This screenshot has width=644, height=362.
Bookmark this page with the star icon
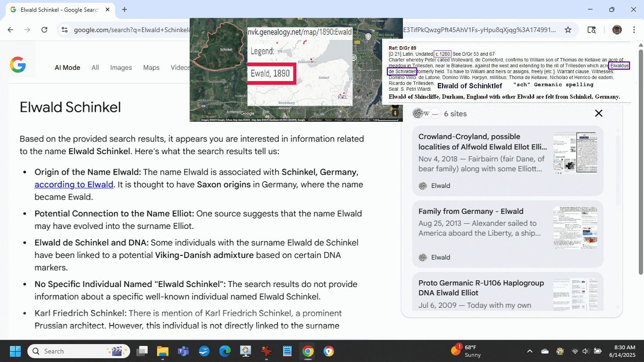click(x=568, y=30)
